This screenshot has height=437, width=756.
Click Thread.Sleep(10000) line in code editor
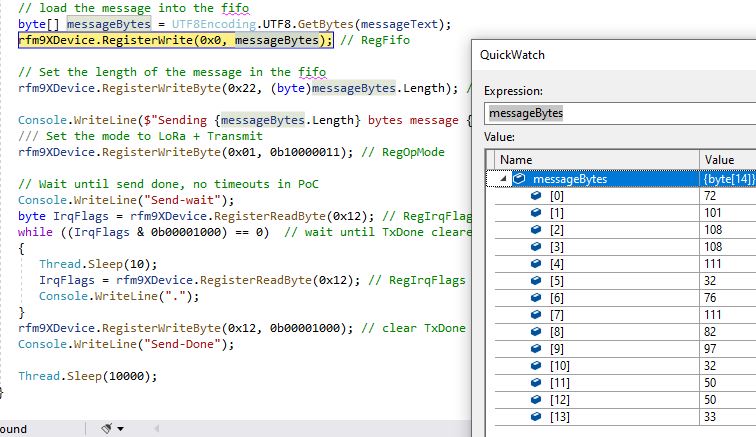pos(88,376)
